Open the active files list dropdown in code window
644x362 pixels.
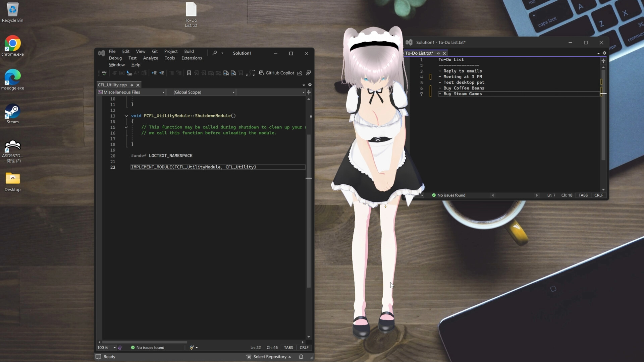click(x=304, y=85)
